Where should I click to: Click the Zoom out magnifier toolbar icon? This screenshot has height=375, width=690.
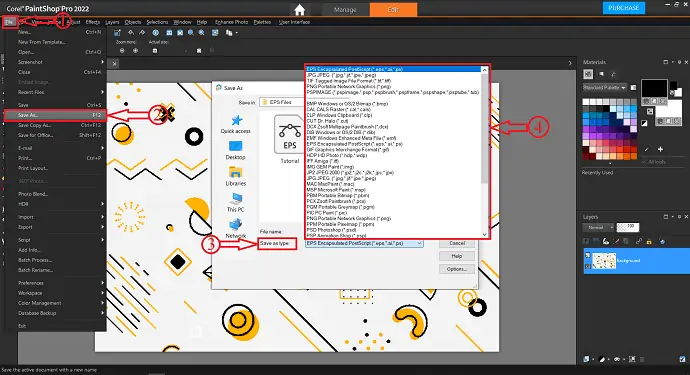(x=191, y=33)
